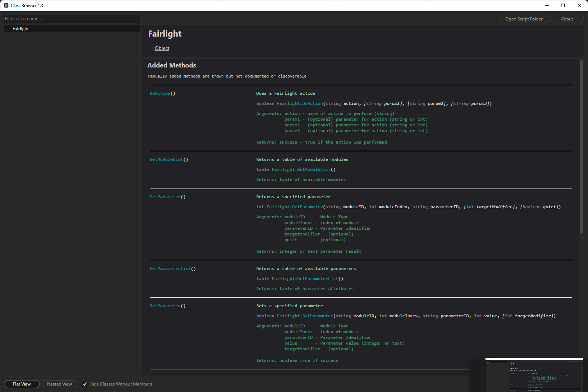Click 'Returns: integer or text parameter result'
The width and height of the screenshot is (588, 392).
click(x=309, y=251)
